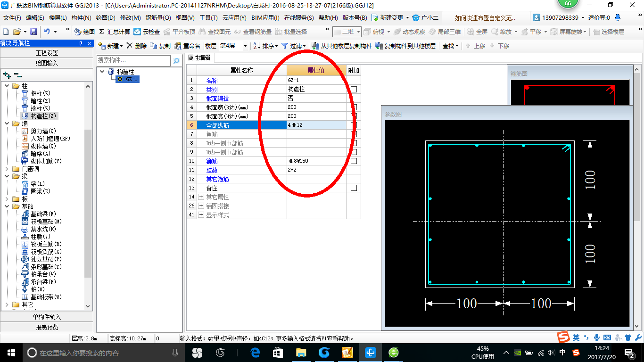Click 从其他楼层复制构件 button
Screen dimensions: 644x362
tap(342, 46)
